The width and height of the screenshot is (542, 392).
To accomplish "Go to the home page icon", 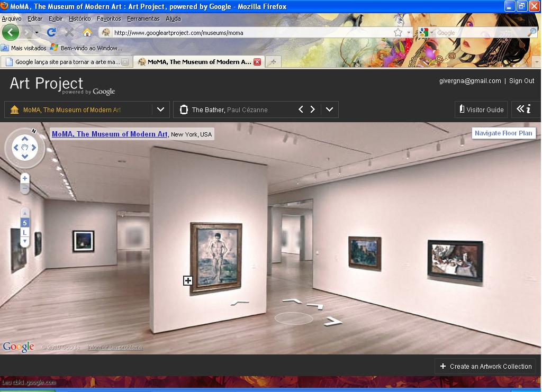I will tap(87, 32).
